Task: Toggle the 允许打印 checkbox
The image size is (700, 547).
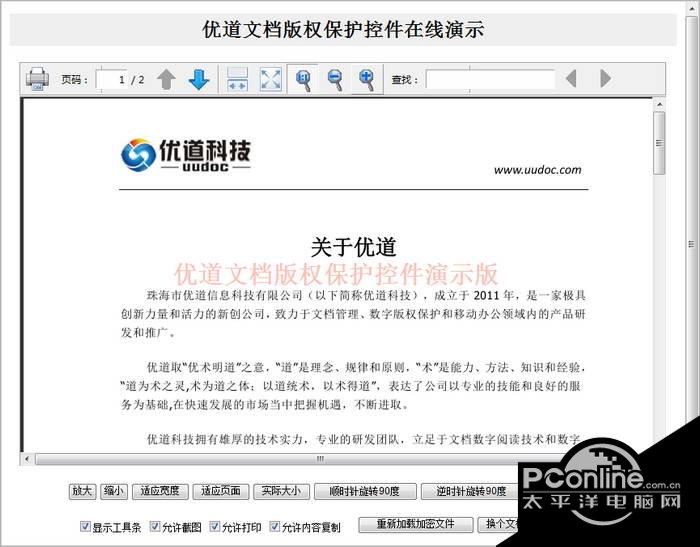Action: click(215, 526)
